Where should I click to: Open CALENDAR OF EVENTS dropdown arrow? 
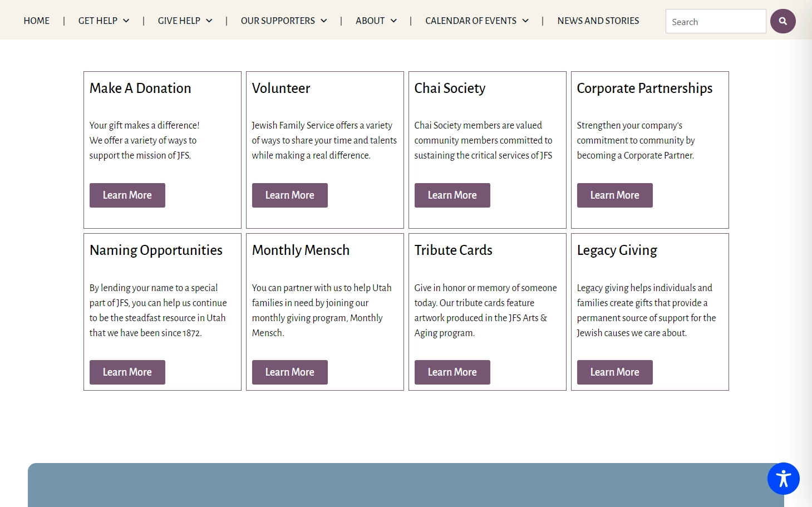click(x=525, y=21)
